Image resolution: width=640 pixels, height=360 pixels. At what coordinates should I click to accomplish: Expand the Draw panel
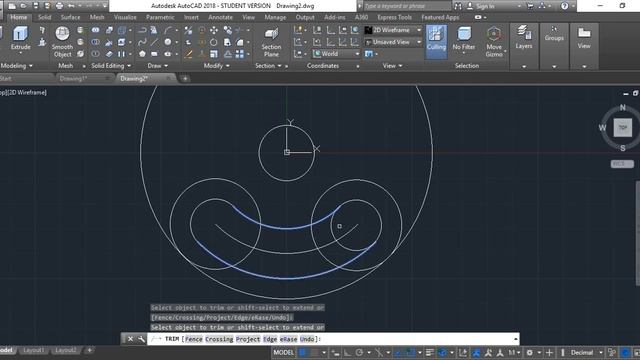point(157,66)
